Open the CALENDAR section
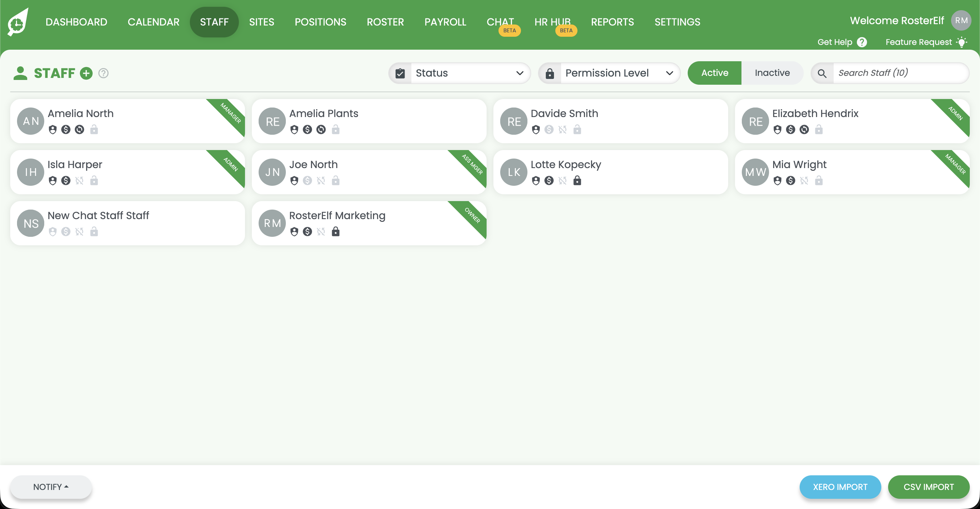Screen dimensions: 980x509 [153, 22]
